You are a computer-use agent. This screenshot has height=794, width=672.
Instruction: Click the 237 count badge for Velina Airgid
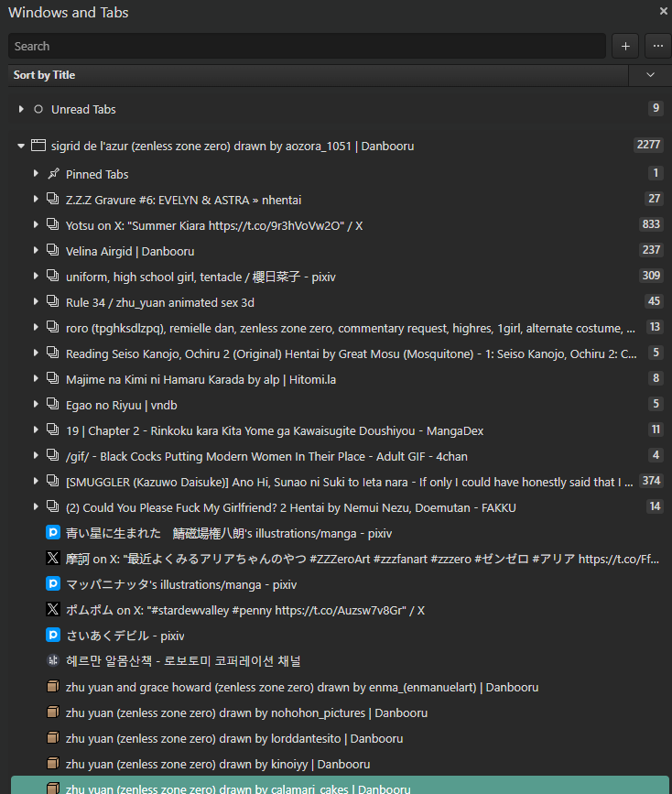click(x=651, y=250)
